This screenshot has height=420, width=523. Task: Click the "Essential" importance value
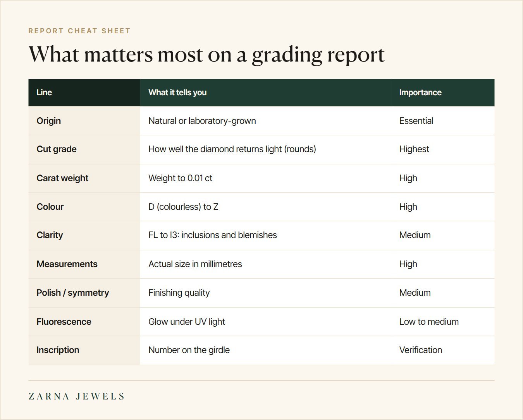click(x=416, y=121)
